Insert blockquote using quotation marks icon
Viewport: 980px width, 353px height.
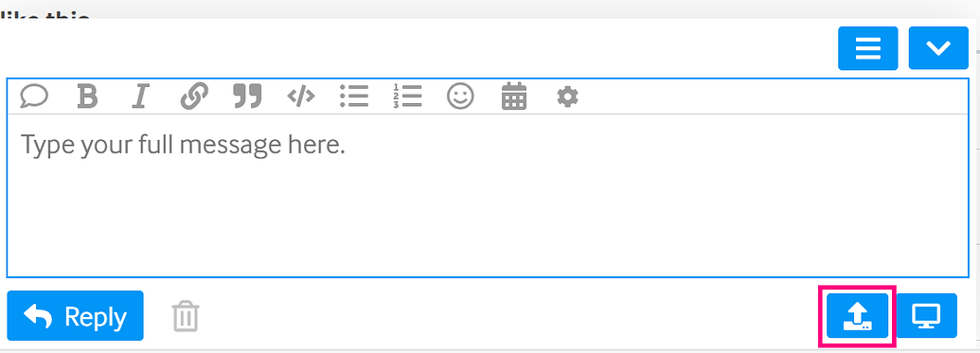click(x=247, y=97)
